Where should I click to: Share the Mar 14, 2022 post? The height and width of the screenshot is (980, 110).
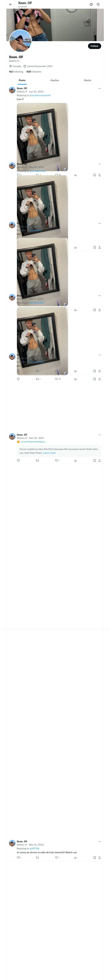click(x=99, y=857)
